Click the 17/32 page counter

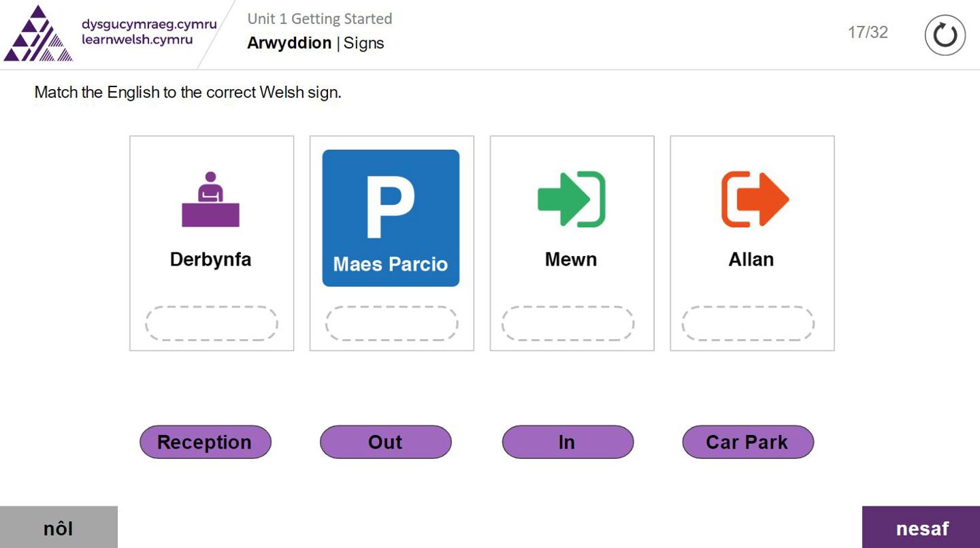pyautogui.click(x=867, y=32)
